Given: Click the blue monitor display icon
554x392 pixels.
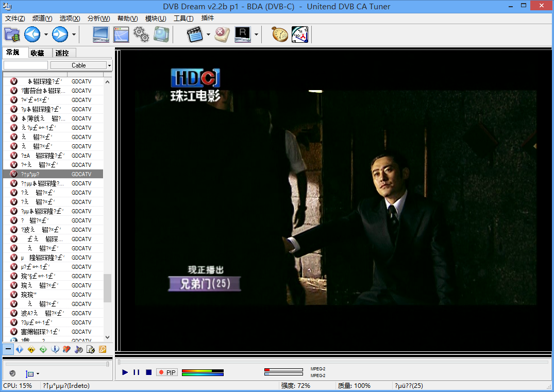Looking at the screenshot, I should [100, 35].
